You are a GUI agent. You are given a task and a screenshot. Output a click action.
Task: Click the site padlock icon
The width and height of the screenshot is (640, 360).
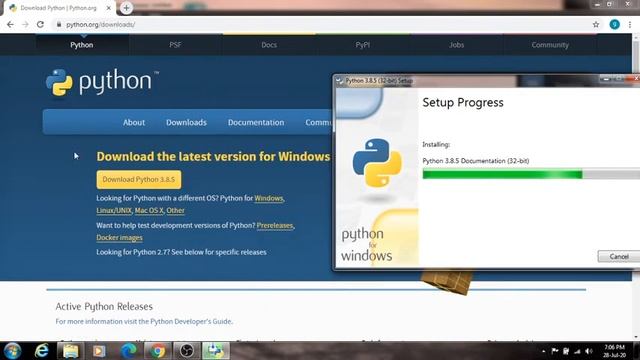point(59,24)
